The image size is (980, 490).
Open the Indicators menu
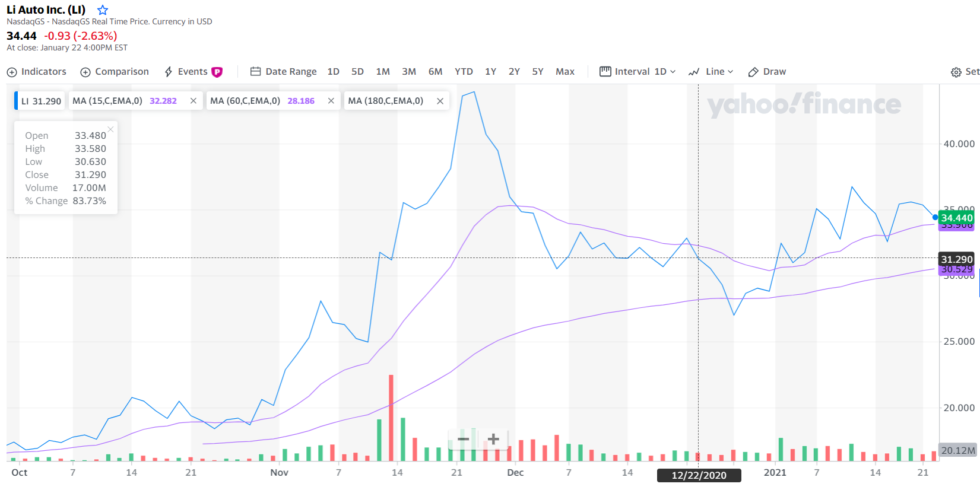click(x=37, y=72)
